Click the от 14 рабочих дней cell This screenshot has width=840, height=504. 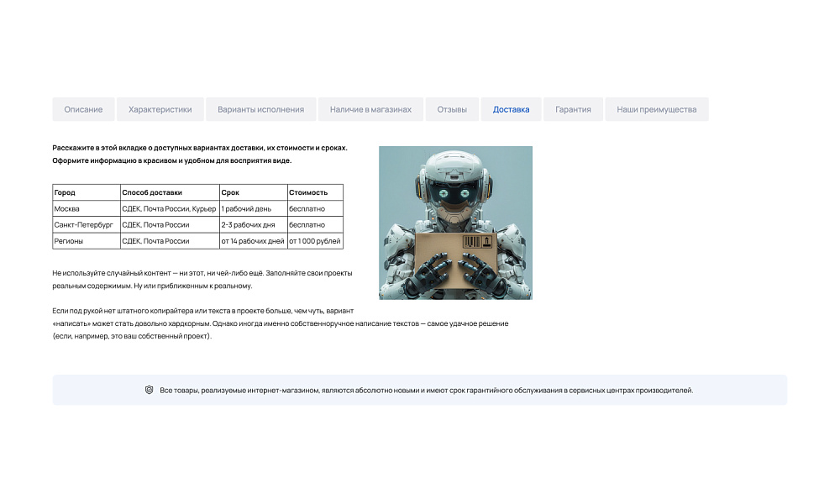252,241
